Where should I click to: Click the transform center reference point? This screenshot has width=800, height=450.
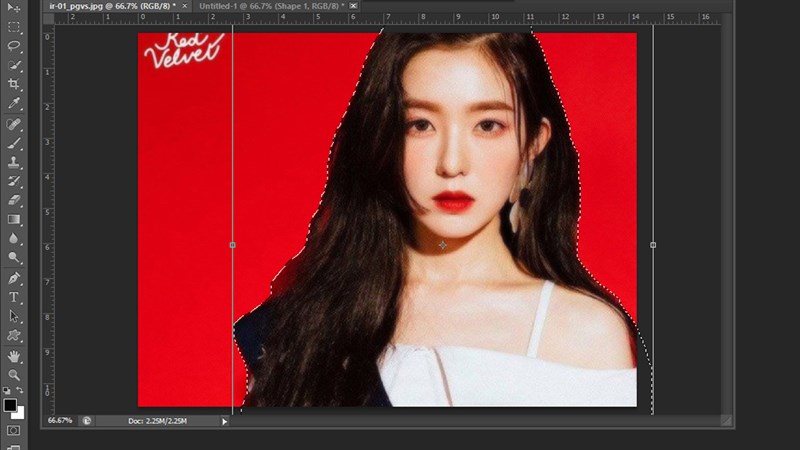coord(442,245)
